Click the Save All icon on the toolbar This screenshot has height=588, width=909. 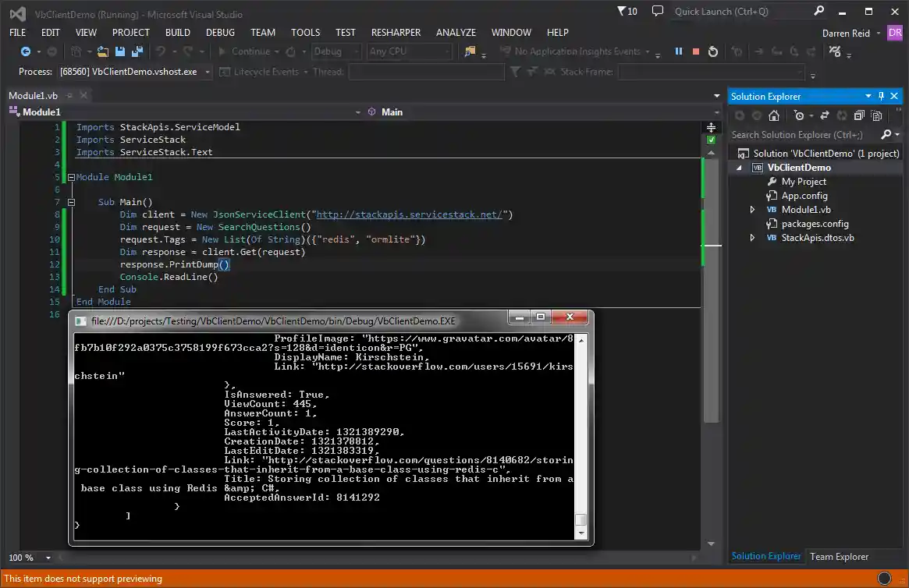click(137, 51)
